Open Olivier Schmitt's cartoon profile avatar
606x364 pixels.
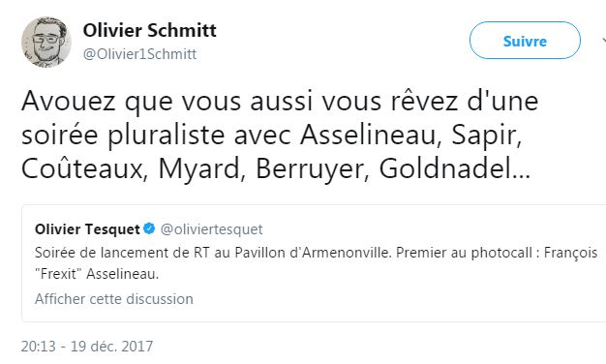pyautogui.click(x=46, y=42)
